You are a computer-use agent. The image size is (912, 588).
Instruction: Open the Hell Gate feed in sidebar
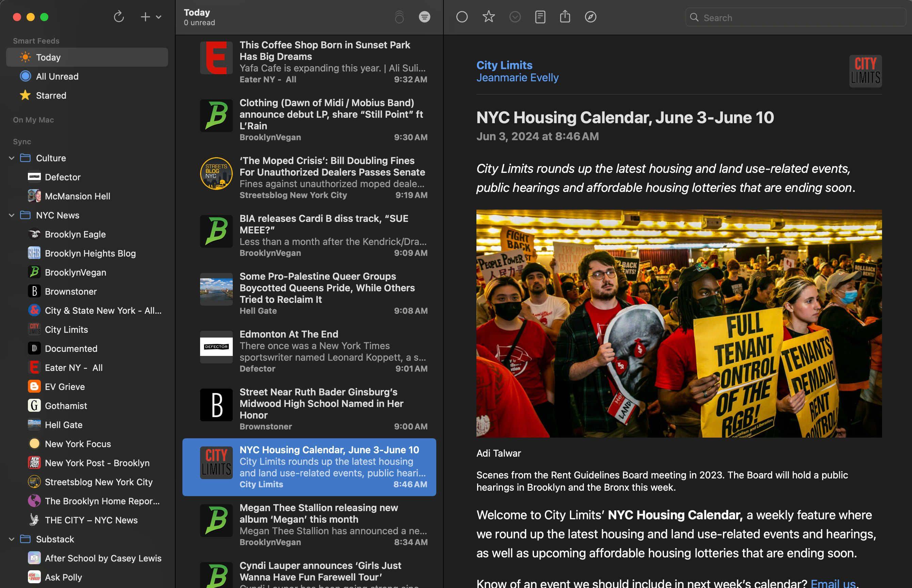[x=87, y=425]
